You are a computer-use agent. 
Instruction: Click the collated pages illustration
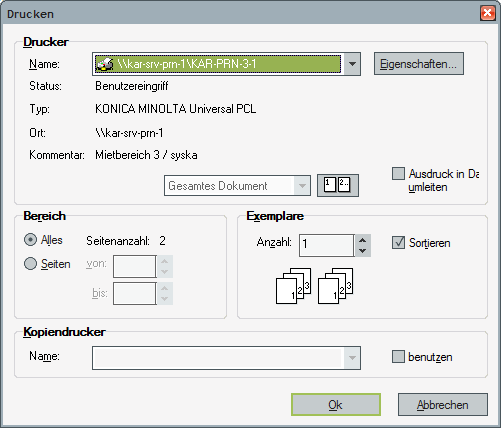[x=314, y=286]
